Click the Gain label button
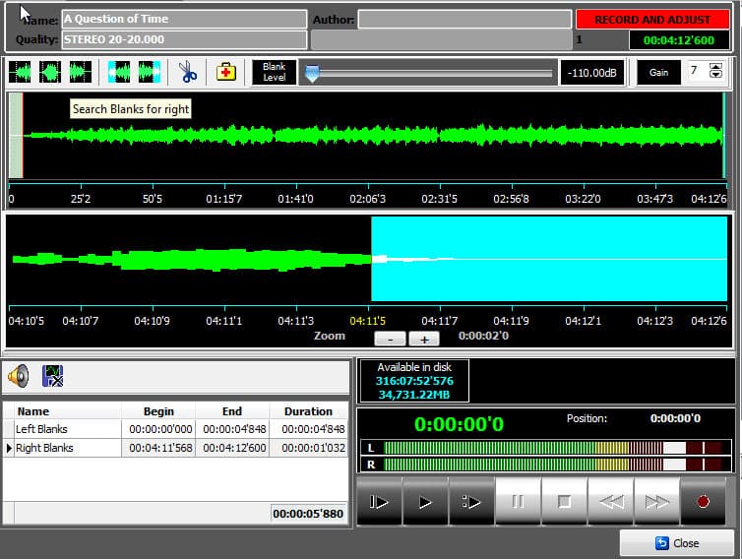 click(658, 73)
